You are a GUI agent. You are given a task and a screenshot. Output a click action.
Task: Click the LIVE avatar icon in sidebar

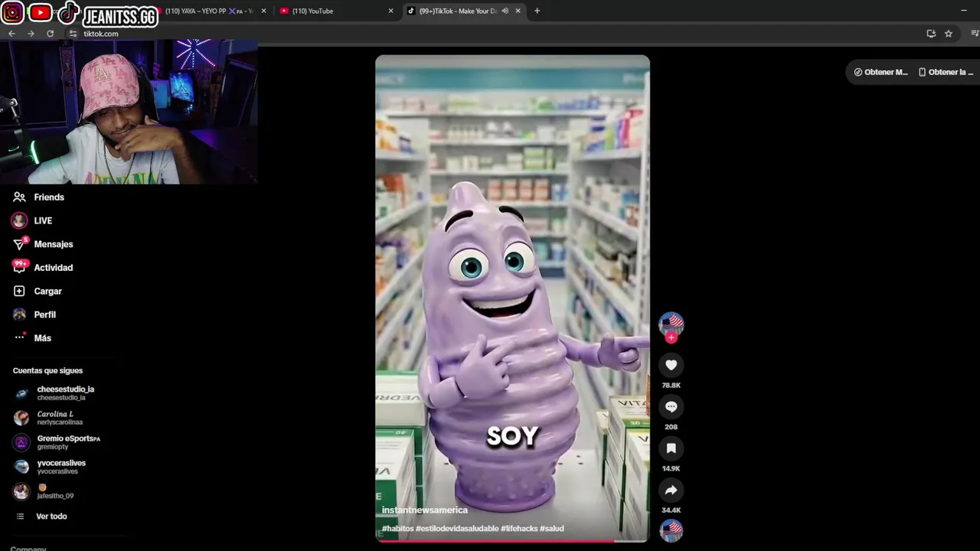pyautogui.click(x=19, y=220)
